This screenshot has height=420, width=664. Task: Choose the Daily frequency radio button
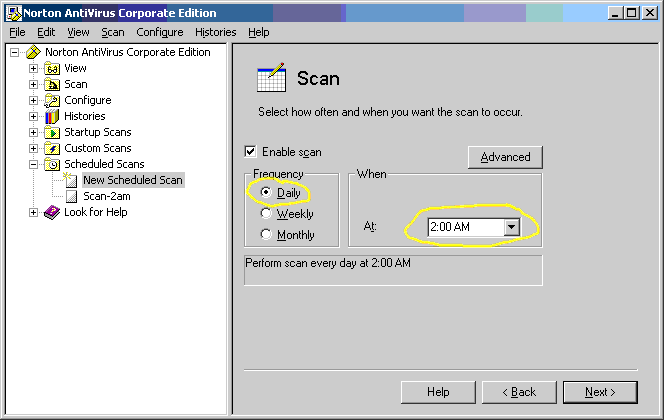pos(266,192)
